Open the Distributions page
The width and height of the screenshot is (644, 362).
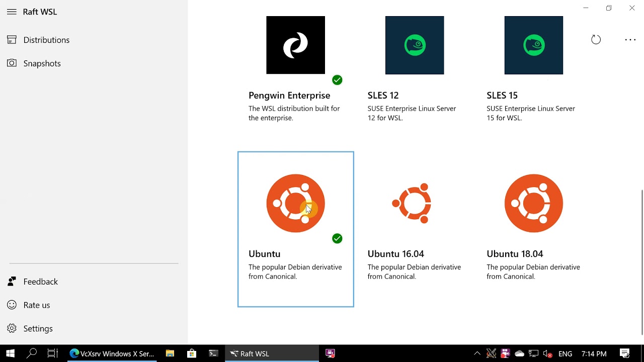(x=46, y=40)
